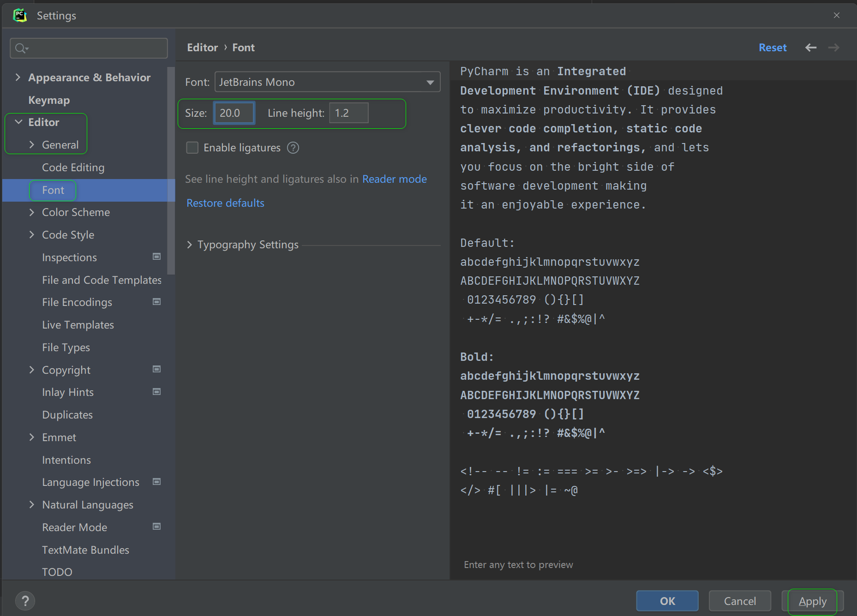The image size is (857, 616).
Task: Open Intentions settings page
Action: [x=66, y=460]
